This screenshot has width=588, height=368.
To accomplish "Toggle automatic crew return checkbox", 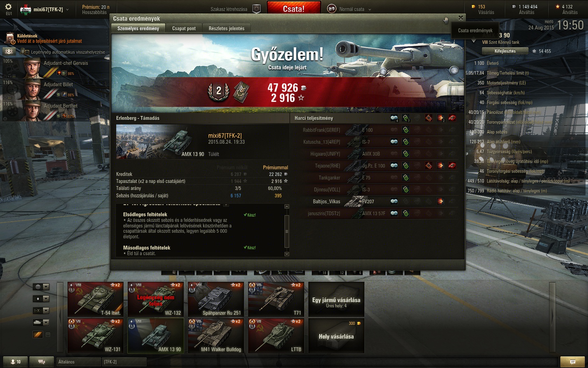I will click(27, 52).
